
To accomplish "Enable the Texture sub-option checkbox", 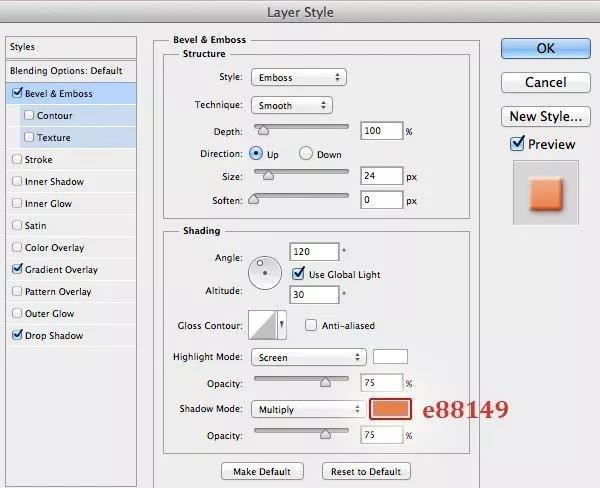I will 29,137.
